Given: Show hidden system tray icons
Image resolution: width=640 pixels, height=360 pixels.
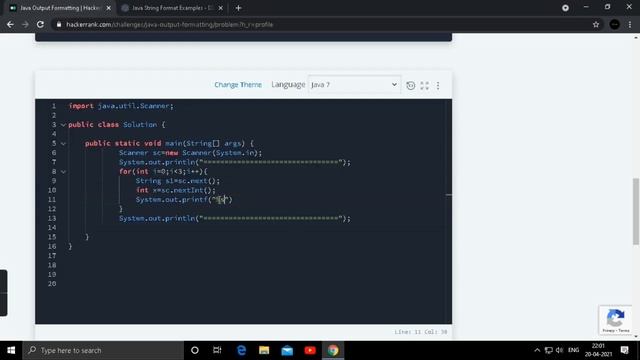Looking at the screenshot, I should pos(537,350).
